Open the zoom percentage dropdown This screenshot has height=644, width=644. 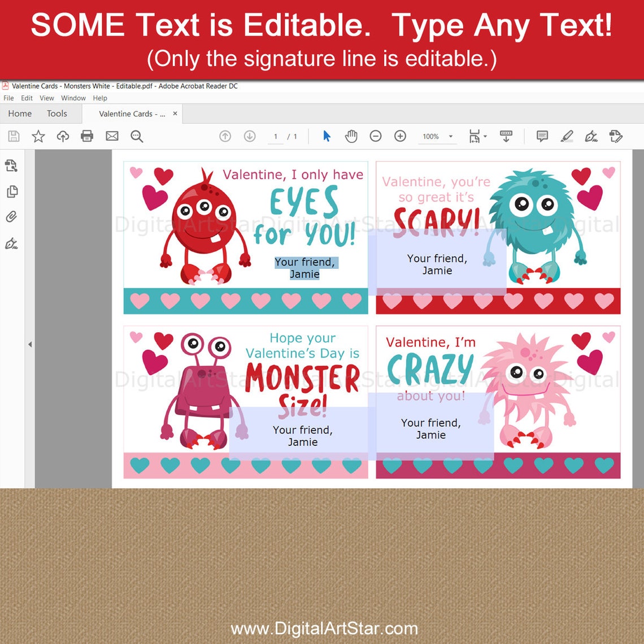click(450, 136)
